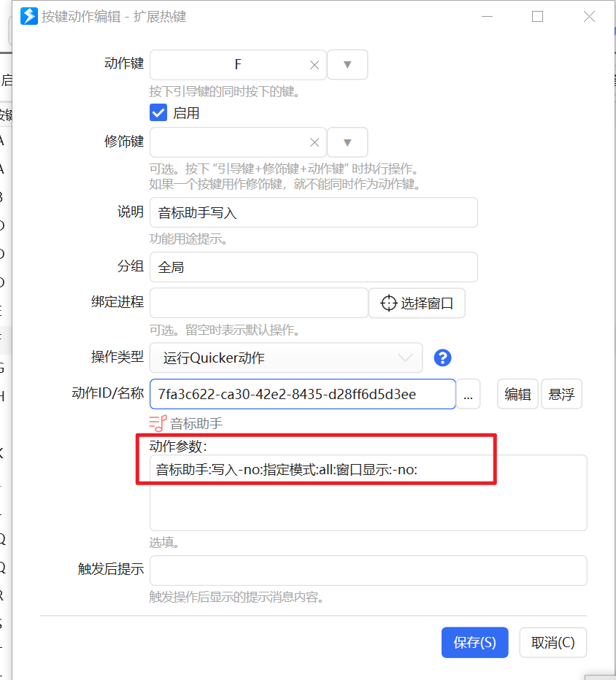Open help for operation type
The height and width of the screenshot is (680, 616).
click(x=442, y=358)
